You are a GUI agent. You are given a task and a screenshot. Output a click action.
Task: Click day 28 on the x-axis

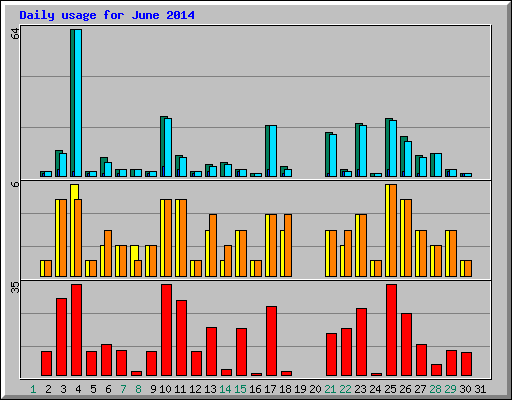[x=435, y=389]
